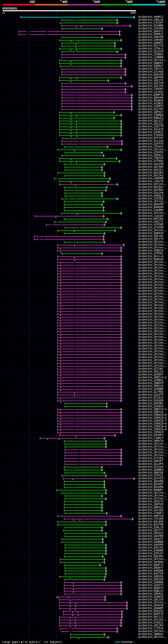Select the UniRef100_C1NA27 label
Screen dimensions: 168x644
click(x=151, y=438)
